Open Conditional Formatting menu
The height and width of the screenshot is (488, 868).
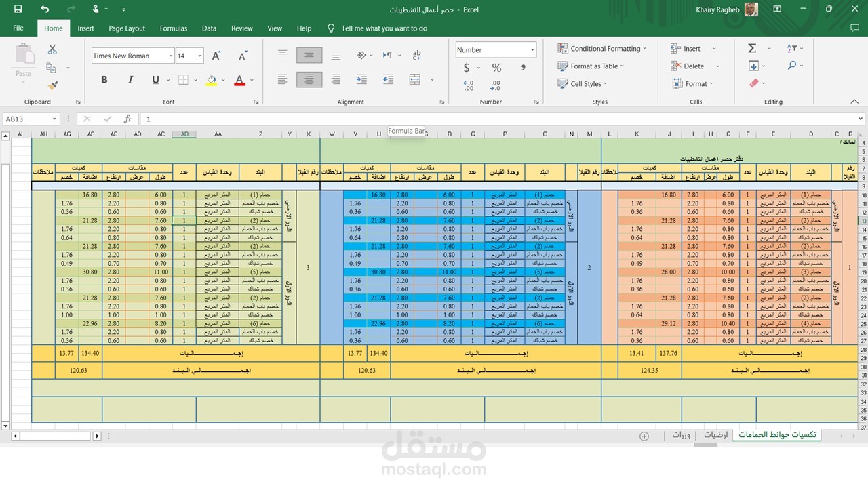602,48
